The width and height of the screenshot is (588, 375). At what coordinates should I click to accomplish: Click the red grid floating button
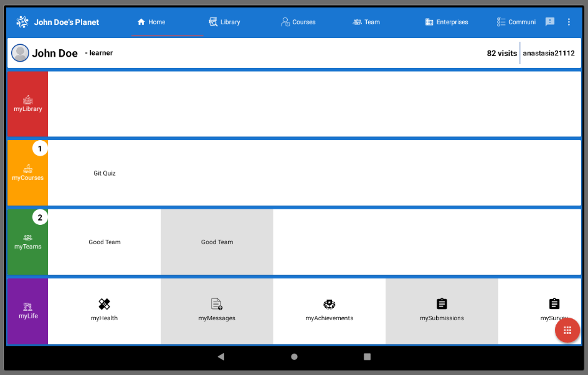(567, 330)
